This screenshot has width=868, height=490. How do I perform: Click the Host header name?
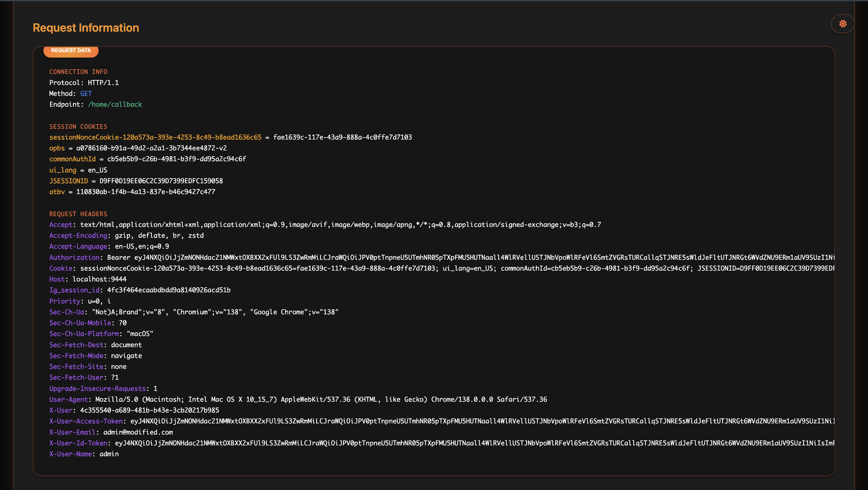coord(57,279)
